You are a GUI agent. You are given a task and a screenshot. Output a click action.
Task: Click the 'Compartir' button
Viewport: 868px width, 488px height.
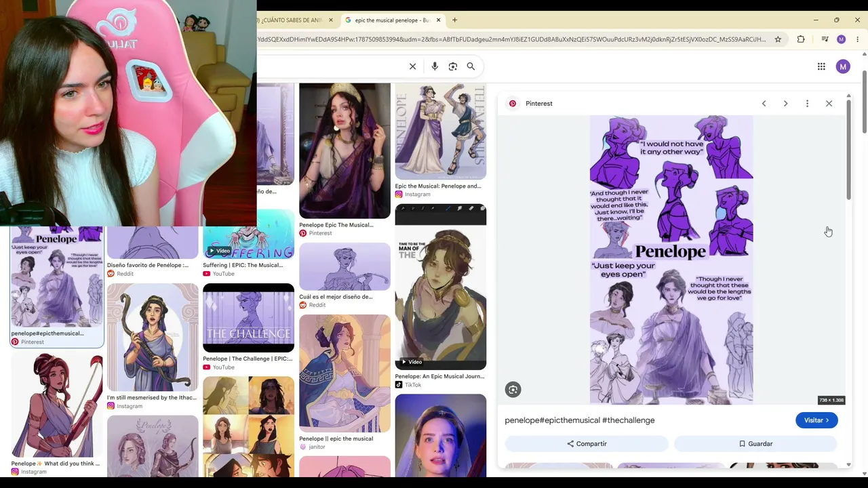(x=587, y=444)
